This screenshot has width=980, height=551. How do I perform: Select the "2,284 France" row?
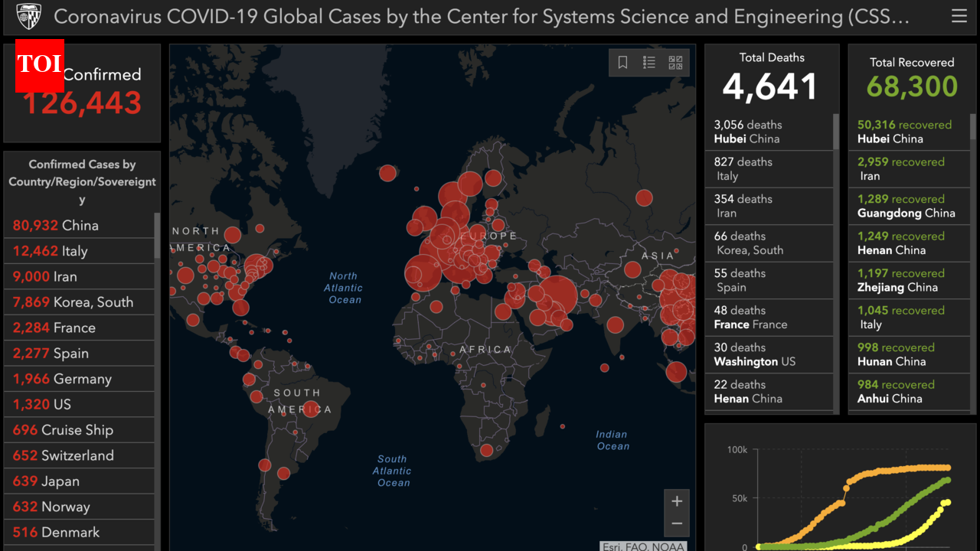(x=80, y=328)
